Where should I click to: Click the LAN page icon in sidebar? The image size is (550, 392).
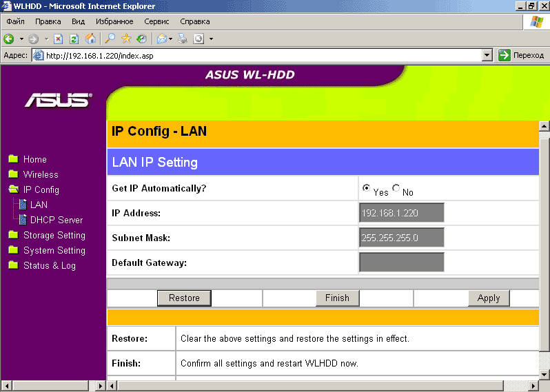coord(23,205)
